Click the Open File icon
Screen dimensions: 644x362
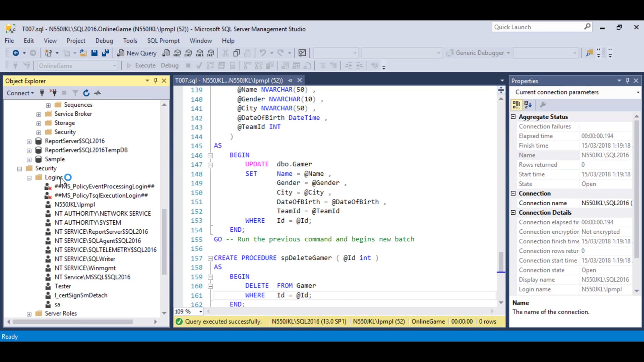[83, 53]
